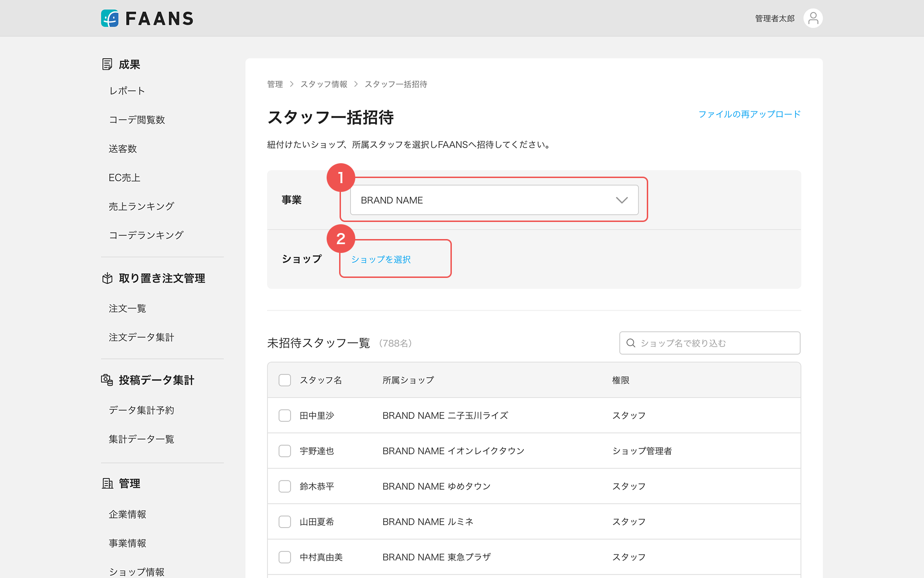Check the box for 田中里沙
The height and width of the screenshot is (578, 924).
pyautogui.click(x=285, y=416)
